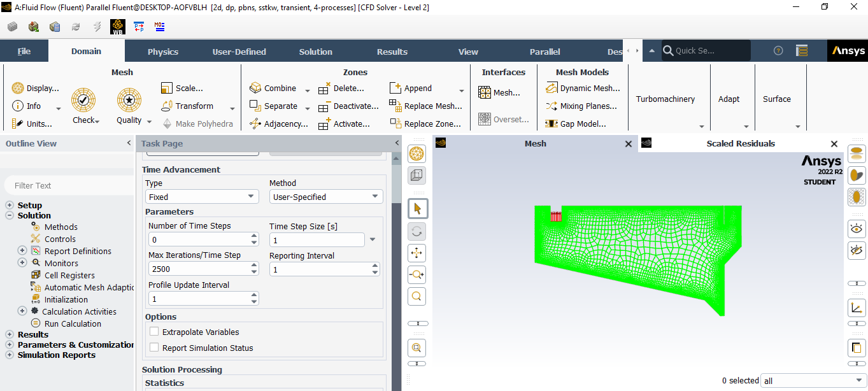
Task: Open the Scale mesh dialog
Action: [182, 88]
